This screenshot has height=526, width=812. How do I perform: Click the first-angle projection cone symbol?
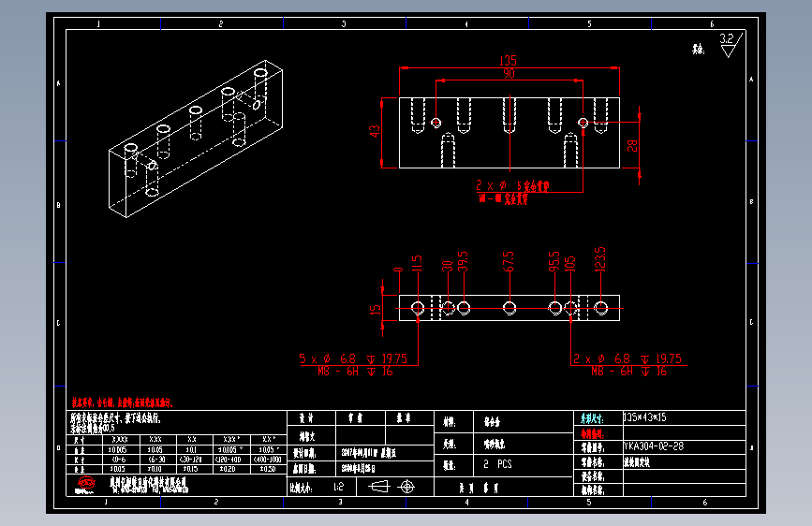click(x=378, y=487)
